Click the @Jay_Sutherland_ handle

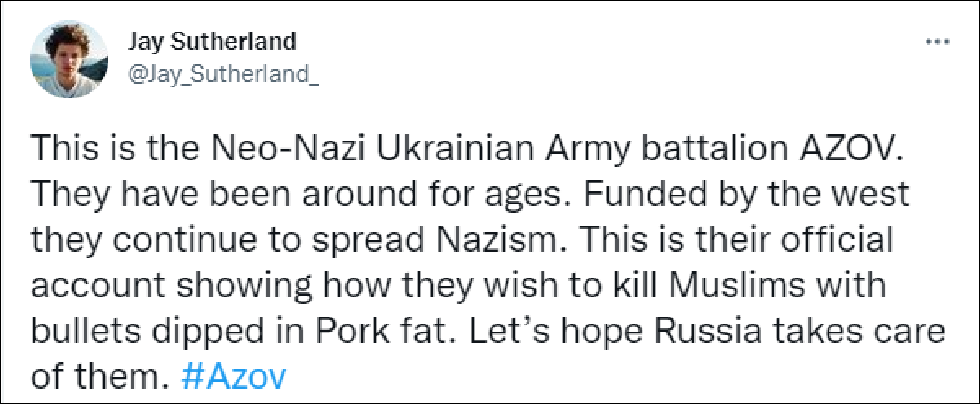click(223, 74)
